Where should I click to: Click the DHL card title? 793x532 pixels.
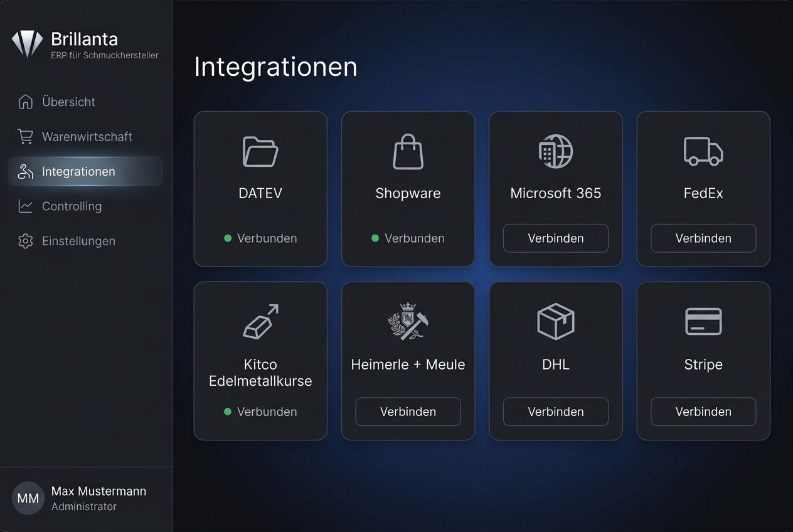(x=556, y=364)
